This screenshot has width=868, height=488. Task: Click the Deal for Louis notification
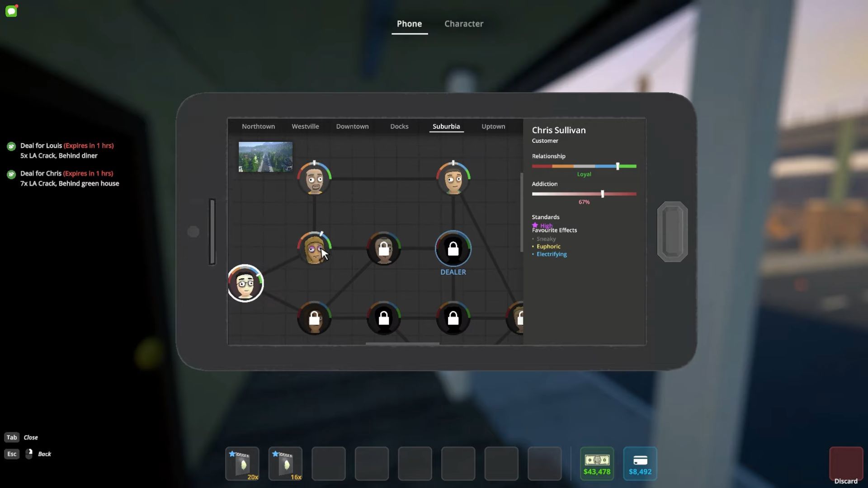pyautogui.click(x=66, y=150)
